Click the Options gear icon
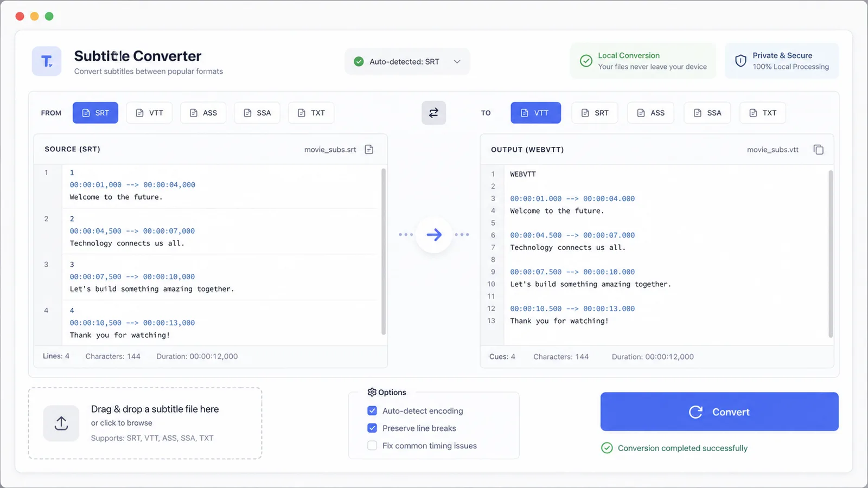 [x=372, y=392]
